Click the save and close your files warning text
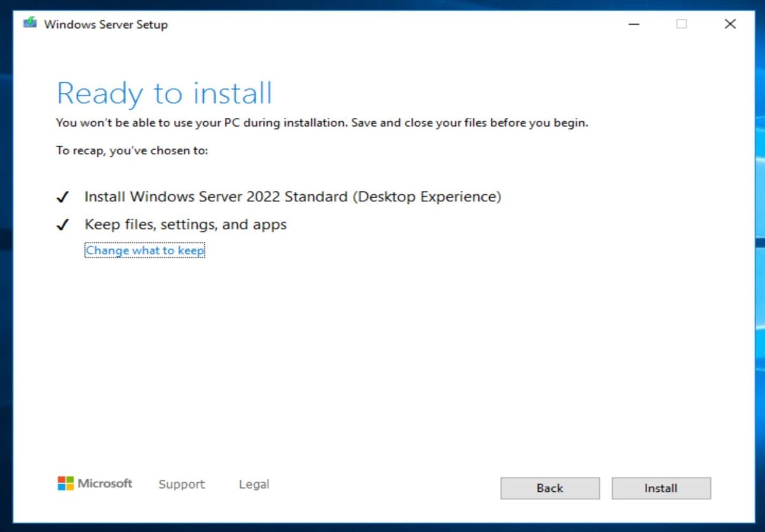Screen dimensions: 765x532 [322, 122]
